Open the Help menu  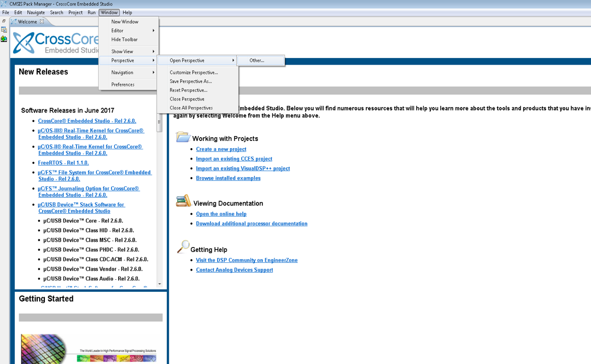point(127,13)
